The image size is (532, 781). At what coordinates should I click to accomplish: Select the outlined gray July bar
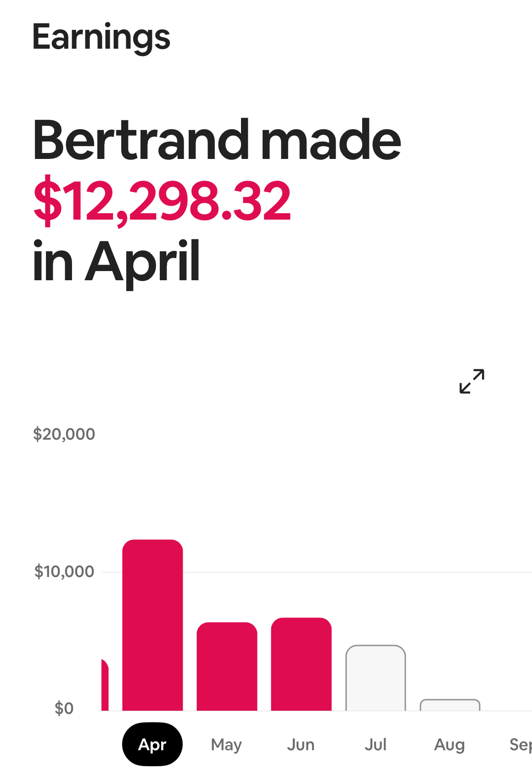click(x=375, y=678)
